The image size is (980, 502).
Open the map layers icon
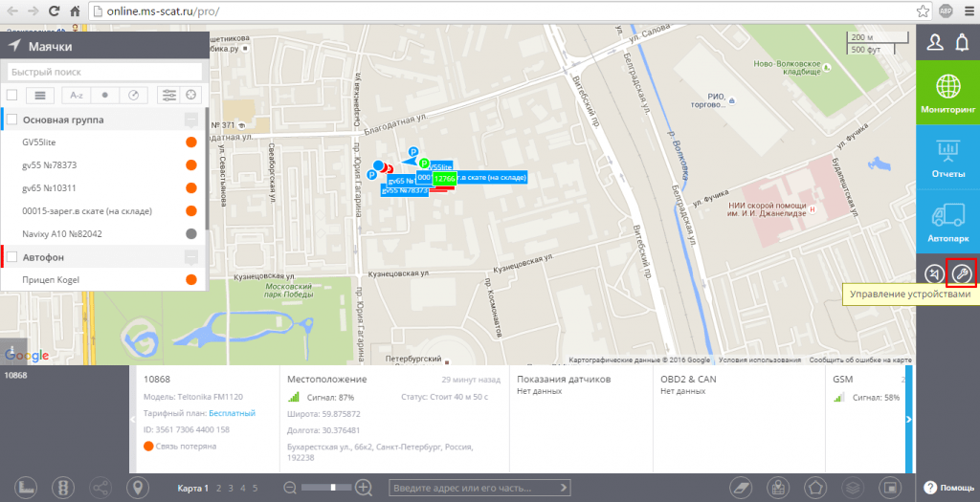(853, 488)
